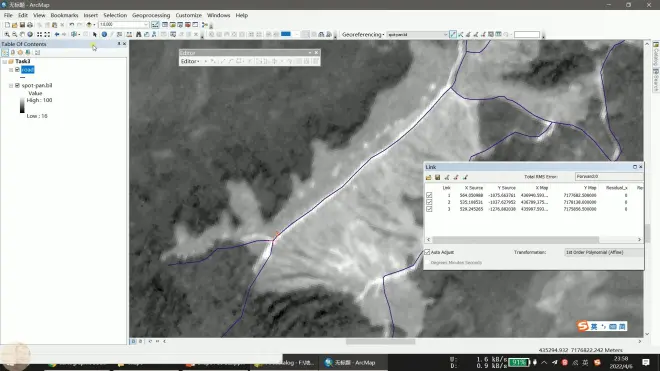Image resolution: width=660 pixels, height=371 pixels.
Task: Toggle visibility of road layer
Action: tap(17, 69)
